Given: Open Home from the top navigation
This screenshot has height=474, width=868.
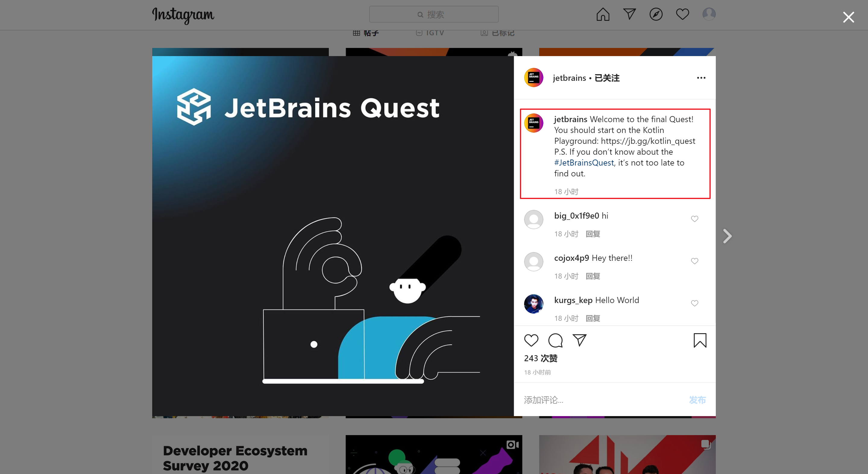Looking at the screenshot, I should point(603,14).
